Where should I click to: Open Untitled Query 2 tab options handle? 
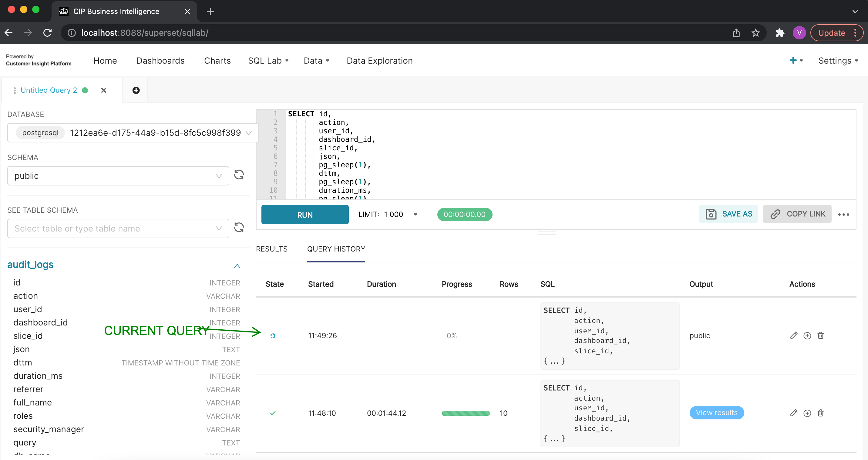coord(15,90)
